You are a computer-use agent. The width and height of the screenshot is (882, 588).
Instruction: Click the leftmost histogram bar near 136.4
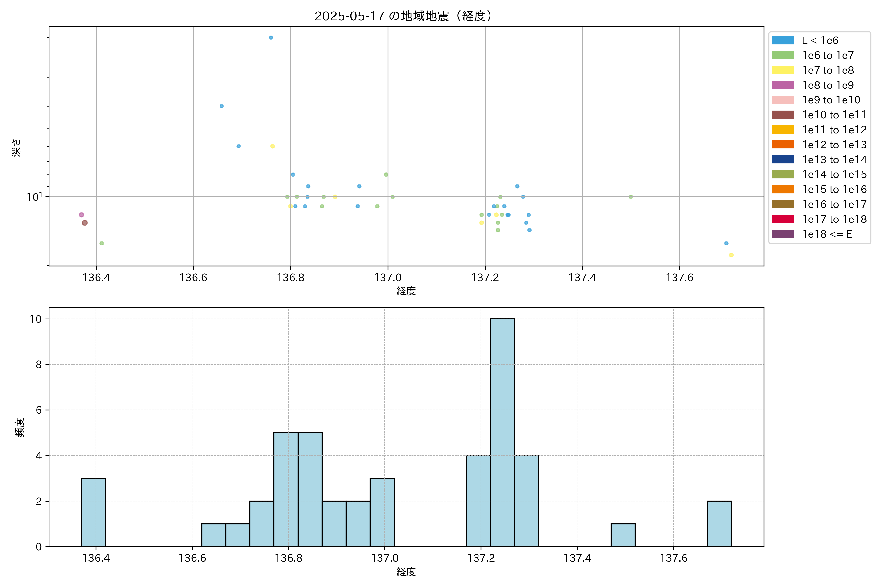(x=93, y=512)
